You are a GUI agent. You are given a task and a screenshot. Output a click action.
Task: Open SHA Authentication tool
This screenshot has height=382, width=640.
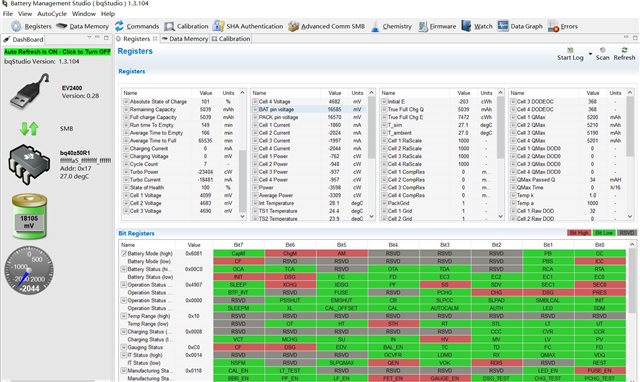pyautogui.click(x=248, y=26)
